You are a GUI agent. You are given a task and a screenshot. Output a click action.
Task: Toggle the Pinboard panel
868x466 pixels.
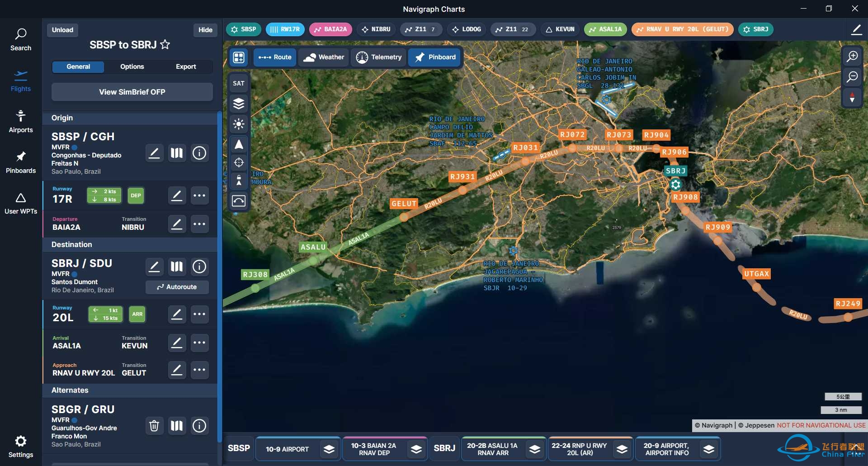(435, 57)
